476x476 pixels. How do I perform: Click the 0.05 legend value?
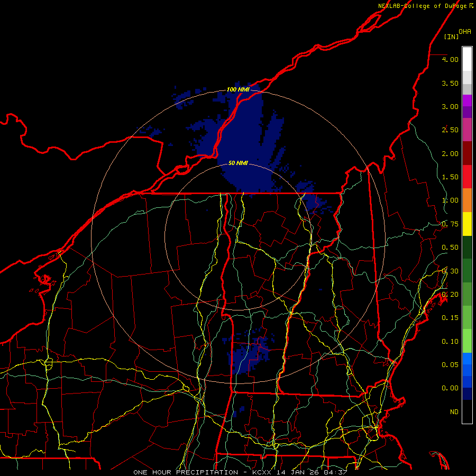[450, 364]
